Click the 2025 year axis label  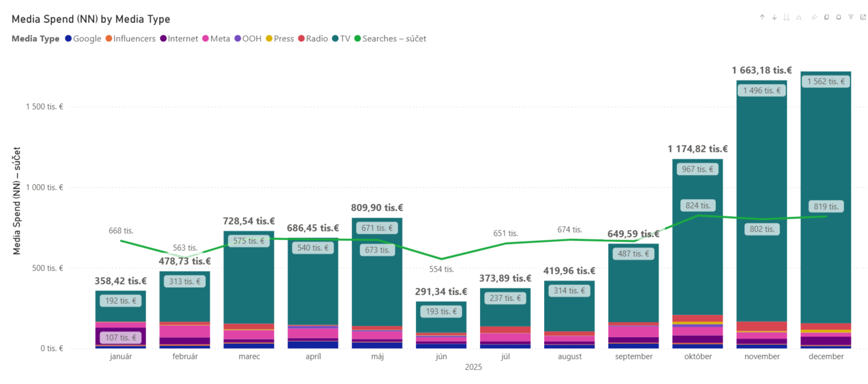tap(473, 367)
